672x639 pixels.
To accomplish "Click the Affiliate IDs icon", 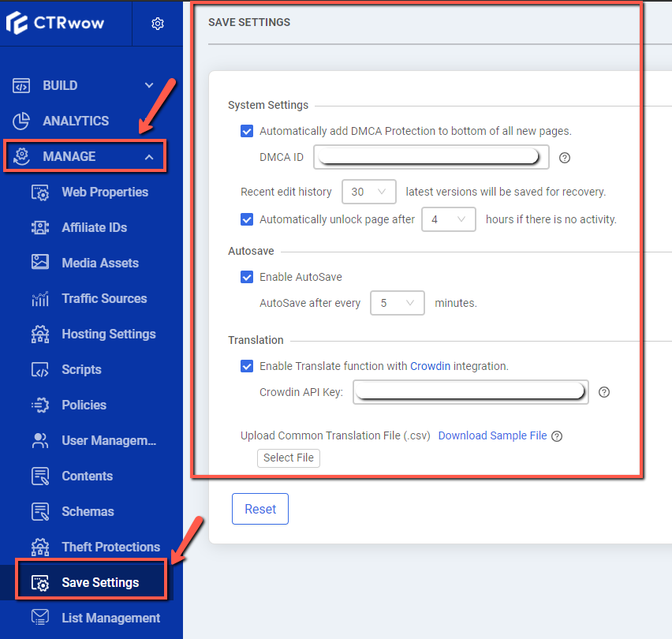I will (40, 227).
